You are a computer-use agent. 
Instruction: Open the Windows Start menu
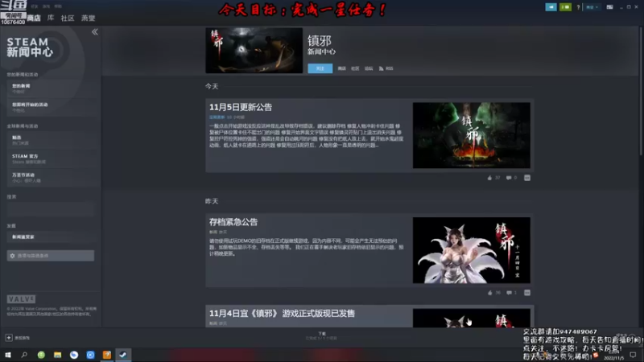[x=8, y=355]
